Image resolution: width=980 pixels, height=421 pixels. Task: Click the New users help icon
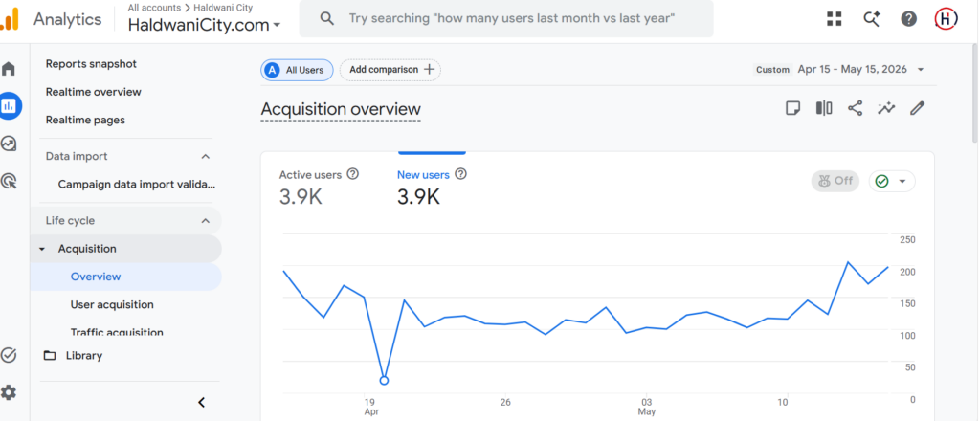click(460, 174)
